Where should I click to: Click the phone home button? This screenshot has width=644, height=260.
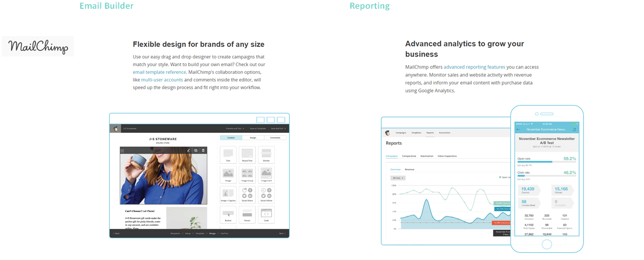click(546, 244)
